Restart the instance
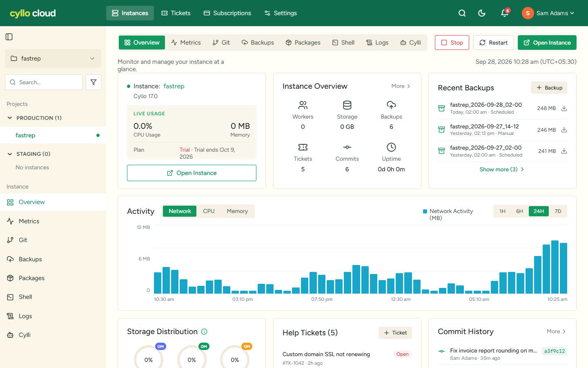The width and height of the screenshot is (588, 368). pyautogui.click(x=493, y=43)
